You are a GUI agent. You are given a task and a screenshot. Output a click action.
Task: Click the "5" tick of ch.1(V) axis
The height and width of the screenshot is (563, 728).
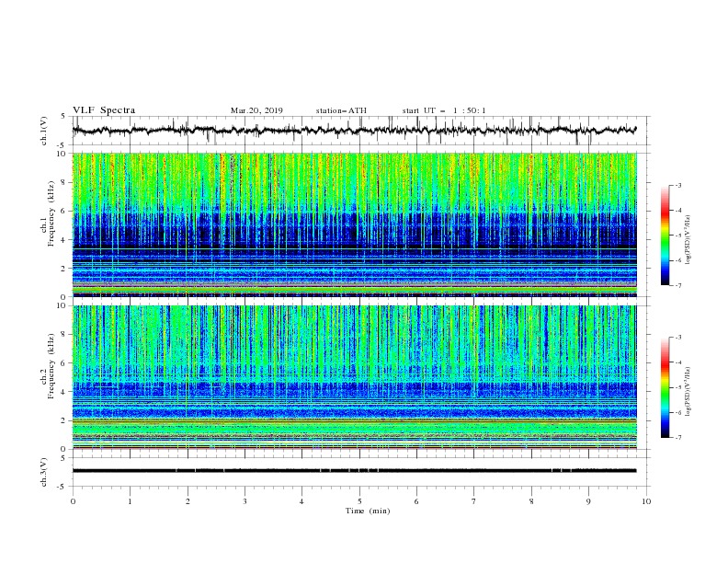(64, 117)
